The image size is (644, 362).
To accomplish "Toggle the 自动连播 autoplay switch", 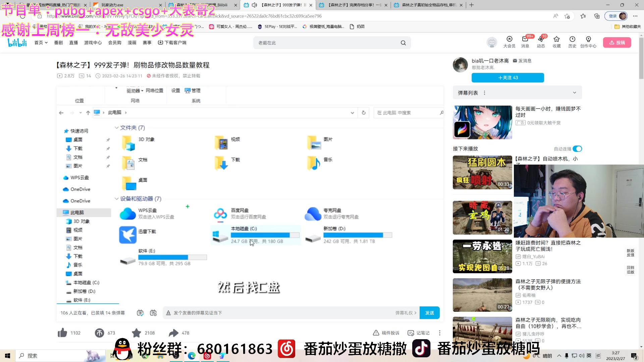I will click(x=577, y=149).
